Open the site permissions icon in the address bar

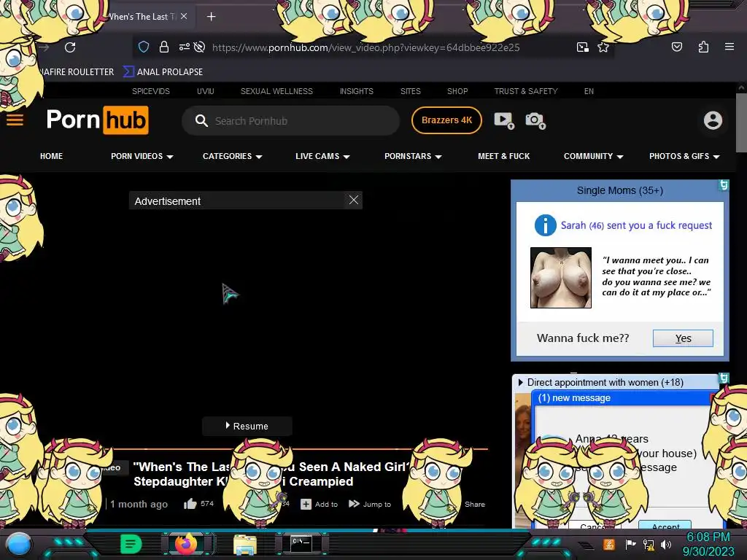184,47
